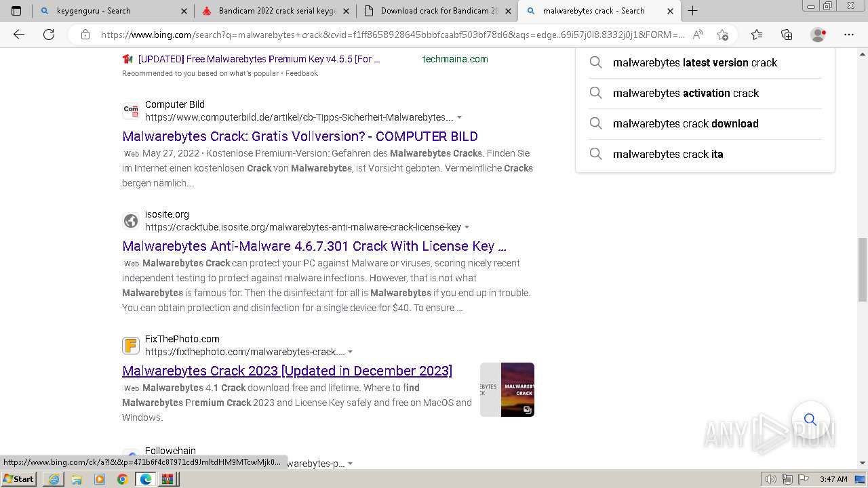View site info via the padlock icon
Image resolution: width=868 pixels, height=488 pixels.
[x=85, y=35]
